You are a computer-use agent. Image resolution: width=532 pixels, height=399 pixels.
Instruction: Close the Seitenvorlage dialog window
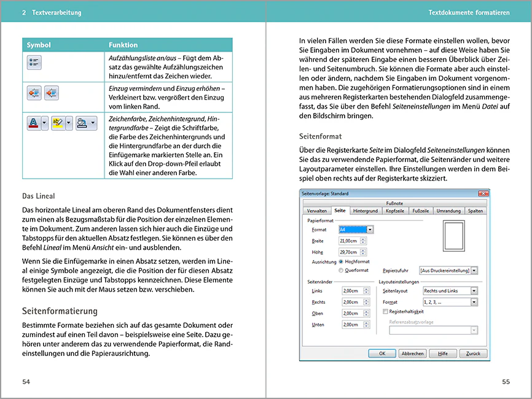[482, 193]
